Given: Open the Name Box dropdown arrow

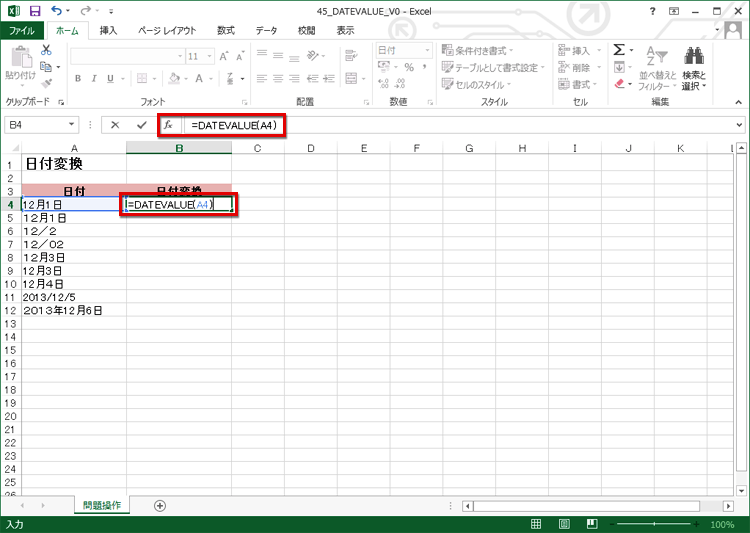Looking at the screenshot, I should coord(71,124).
